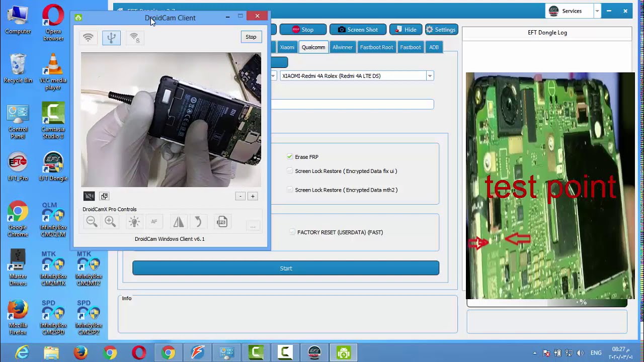Click the Info panel label
The width and height of the screenshot is (644, 362).
click(x=127, y=298)
